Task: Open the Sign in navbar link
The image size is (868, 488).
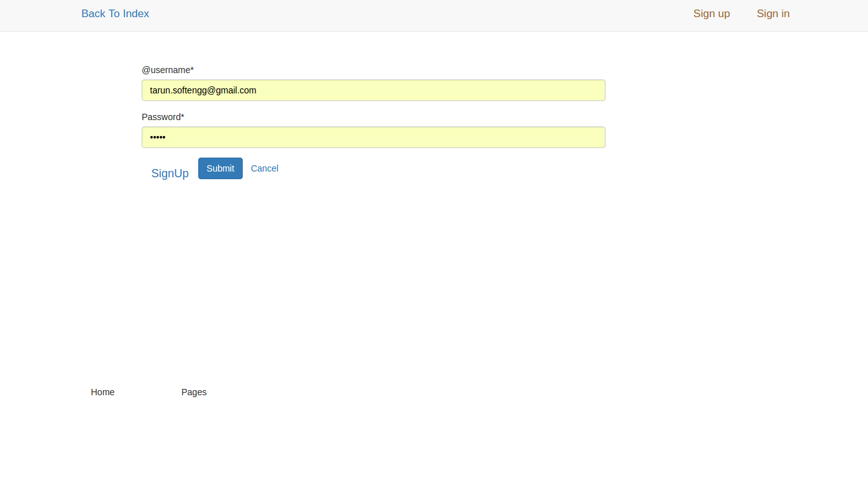Action: [773, 14]
